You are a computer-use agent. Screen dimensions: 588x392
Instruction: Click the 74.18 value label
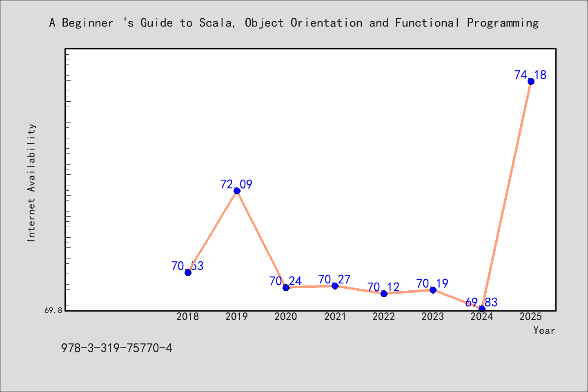(x=530, y=75)
